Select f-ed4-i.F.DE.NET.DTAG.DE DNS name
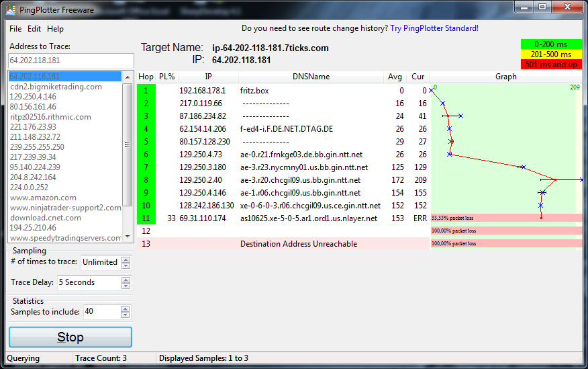The width and height of the screenshot is (588, 369). coord(287,129)
